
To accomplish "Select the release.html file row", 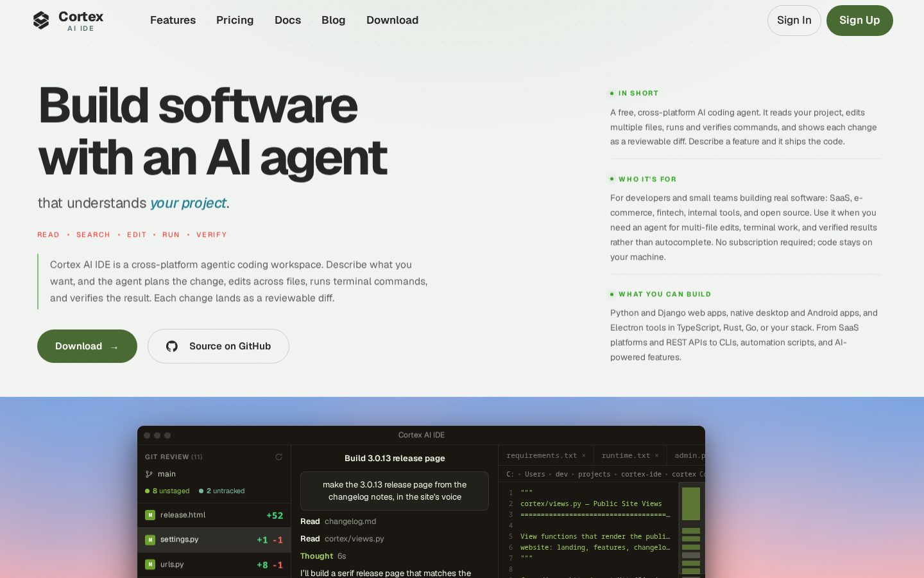I will (x=214, y=515).
